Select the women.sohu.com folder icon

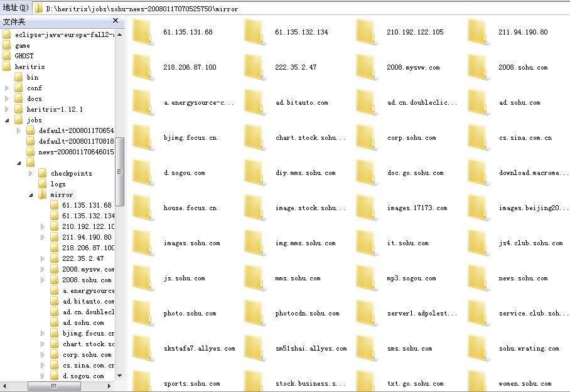pos(477,381)
